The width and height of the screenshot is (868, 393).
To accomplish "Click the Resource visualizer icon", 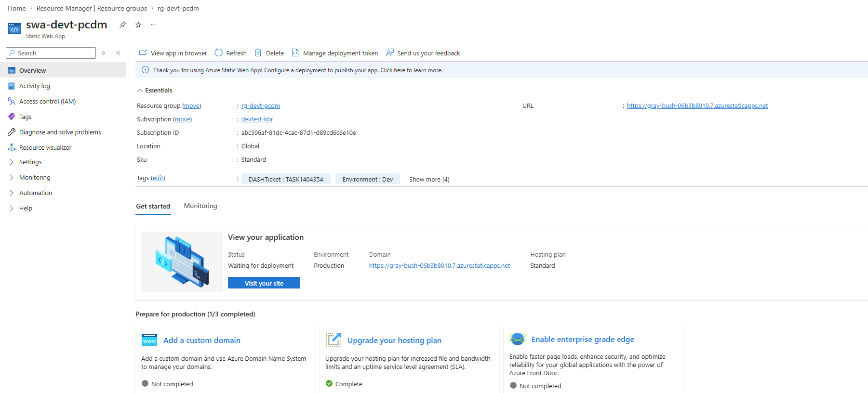I will tap(12, 147).
